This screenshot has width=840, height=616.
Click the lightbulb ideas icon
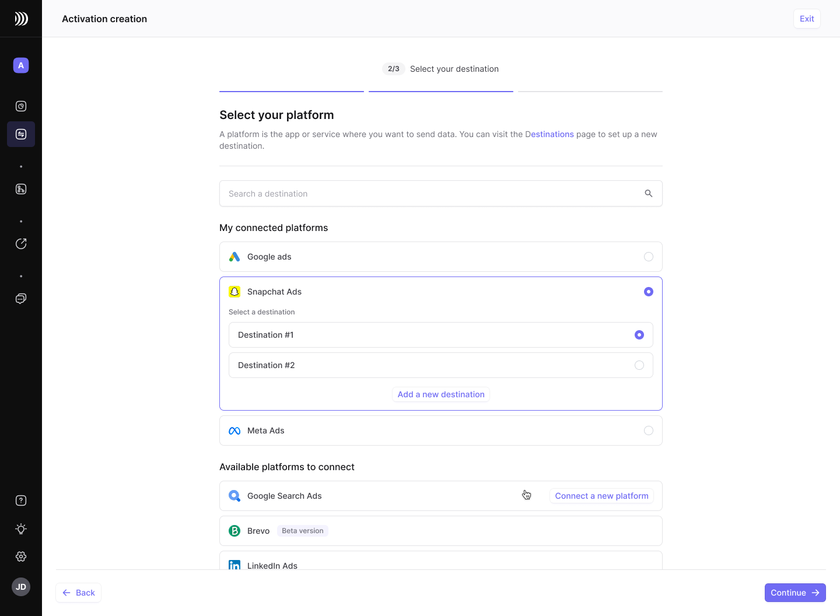[x=21, y=528]
